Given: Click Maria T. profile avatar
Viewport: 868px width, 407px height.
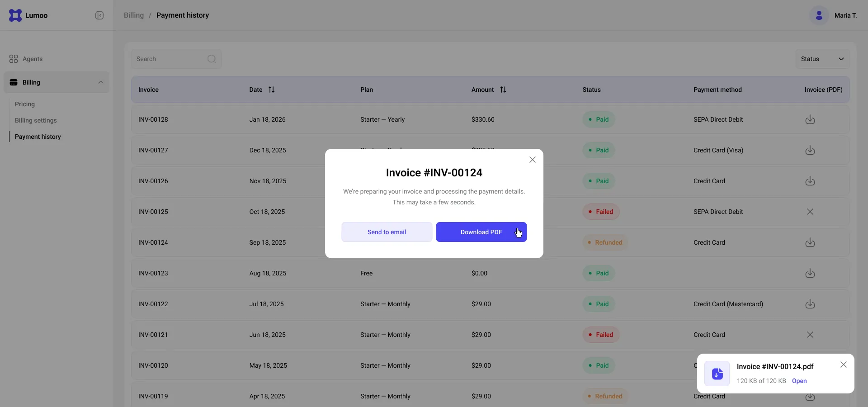Looking at the screenshot, I should 819,15.
